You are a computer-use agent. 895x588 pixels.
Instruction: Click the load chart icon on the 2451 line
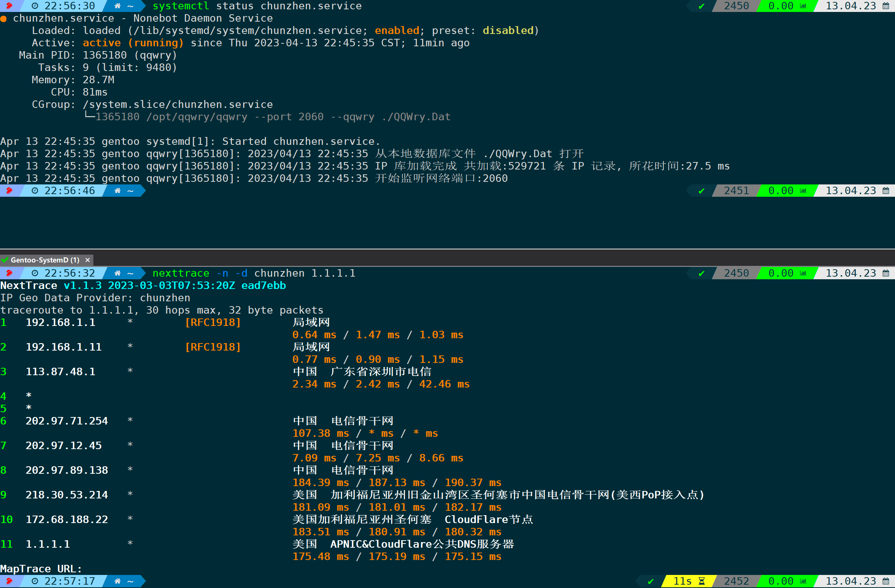tap(803, 191)
